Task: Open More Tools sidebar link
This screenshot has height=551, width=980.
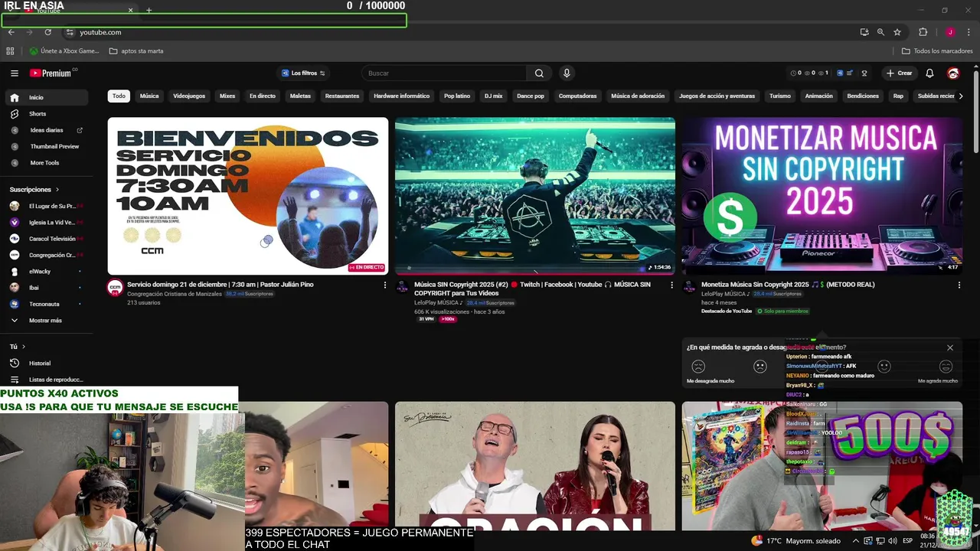Action: (x=46, y=163)
